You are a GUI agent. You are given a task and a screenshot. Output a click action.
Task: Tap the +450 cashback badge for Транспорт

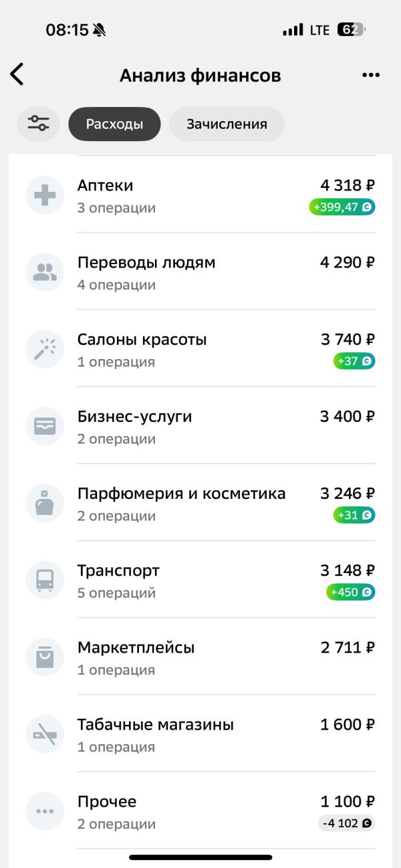(351, 592)
